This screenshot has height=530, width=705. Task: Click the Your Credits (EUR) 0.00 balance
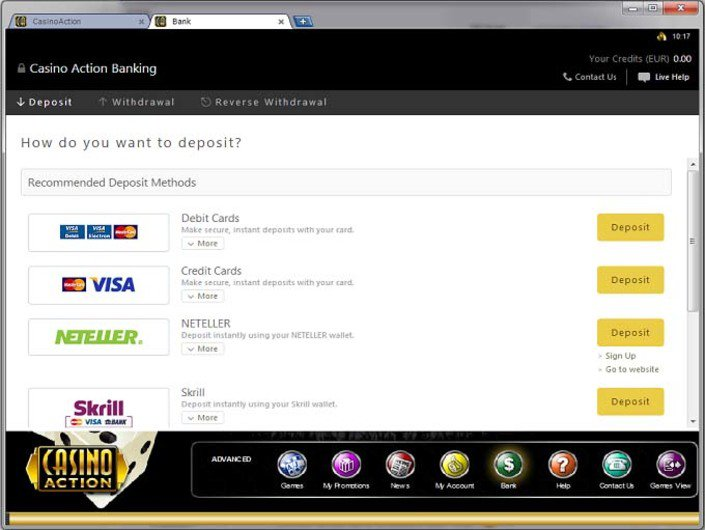(x=640, y=59)
